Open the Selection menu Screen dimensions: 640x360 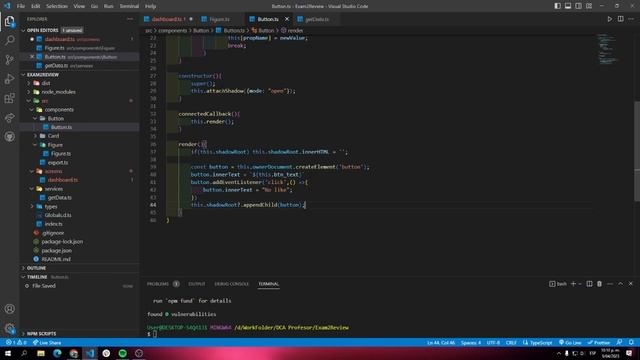57,6
